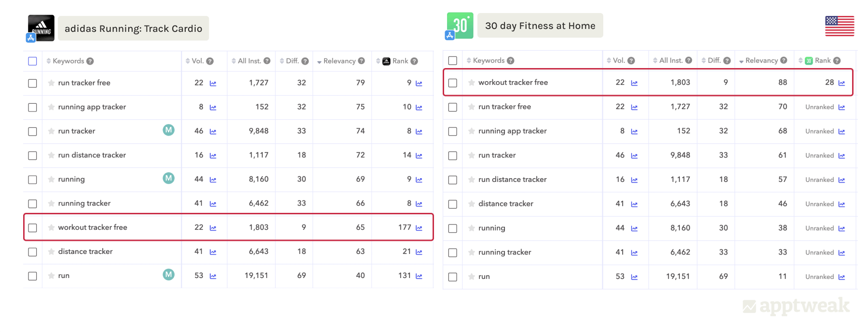
Task: Sort 30 day Fitness table by Diff. column
Action: tap(714, 60)
